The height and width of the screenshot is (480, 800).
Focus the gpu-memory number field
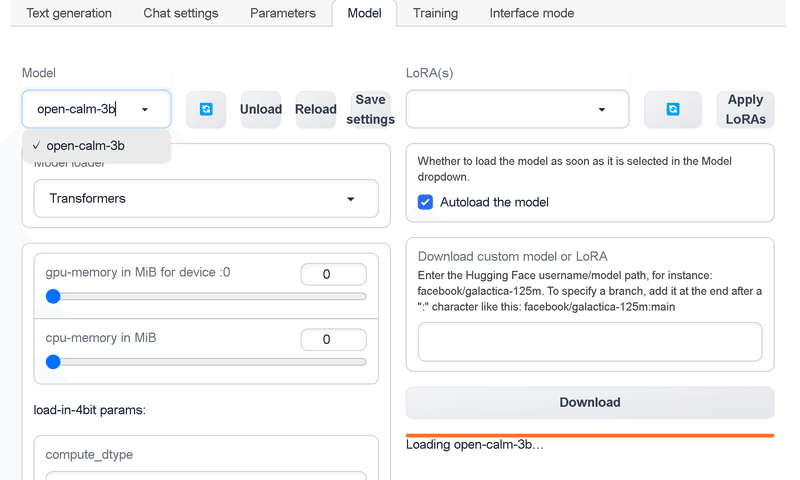[333, 274]
